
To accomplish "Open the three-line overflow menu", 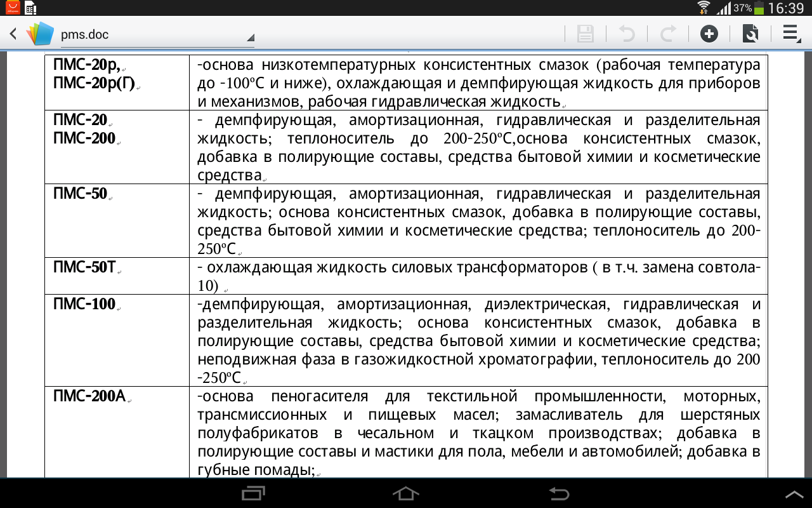I will [x=791, y=34].
